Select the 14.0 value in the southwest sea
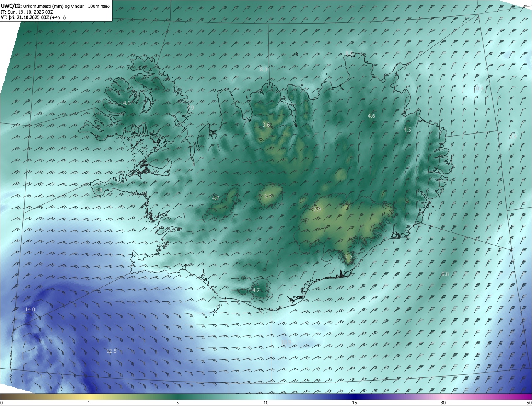Screen dimensions: 532x406 30,309
